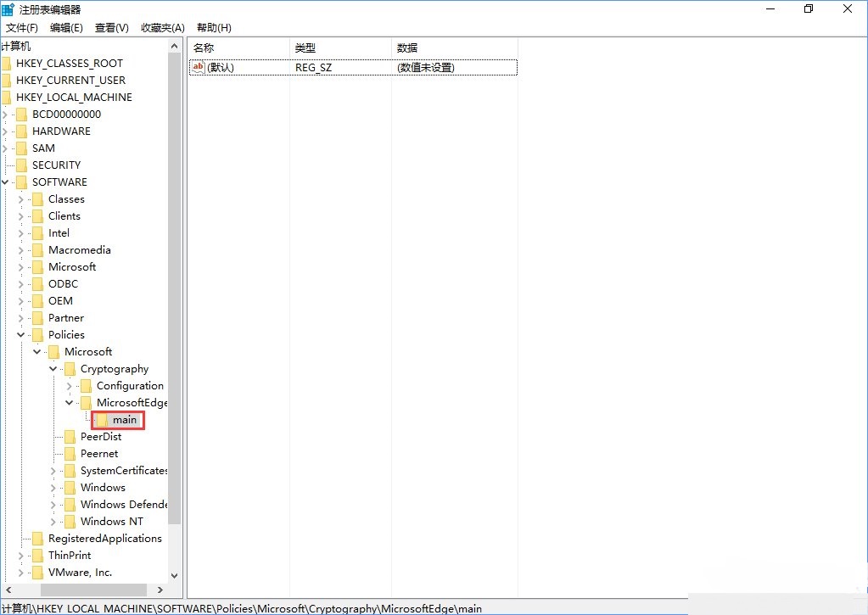
Task: Click the BCD00000000 folder icon
Action: click(x=21, y=115)
